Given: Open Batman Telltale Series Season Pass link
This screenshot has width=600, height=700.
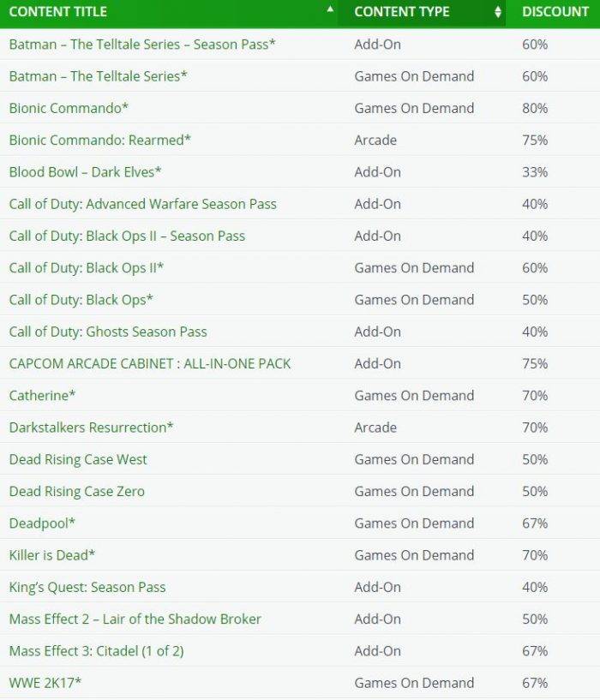Looking at the screenshot, I should [142, 45].
